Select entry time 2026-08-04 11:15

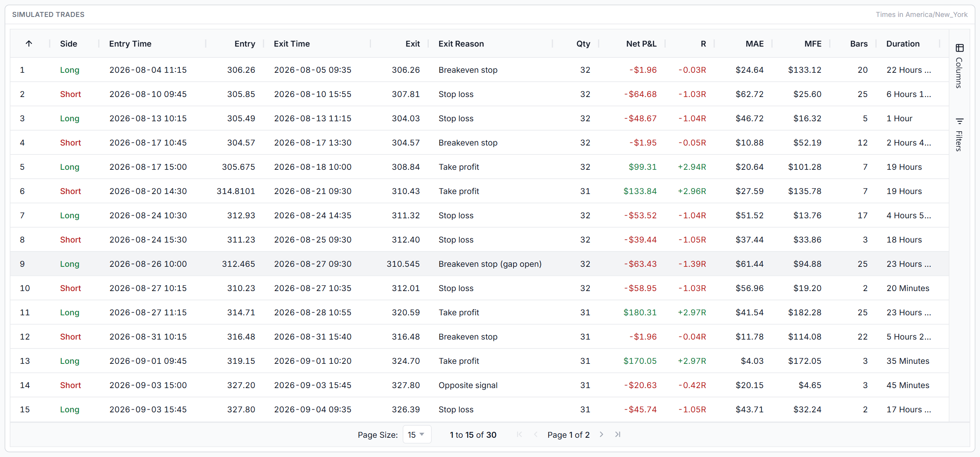pyautogui.click(x=148, y=70)
